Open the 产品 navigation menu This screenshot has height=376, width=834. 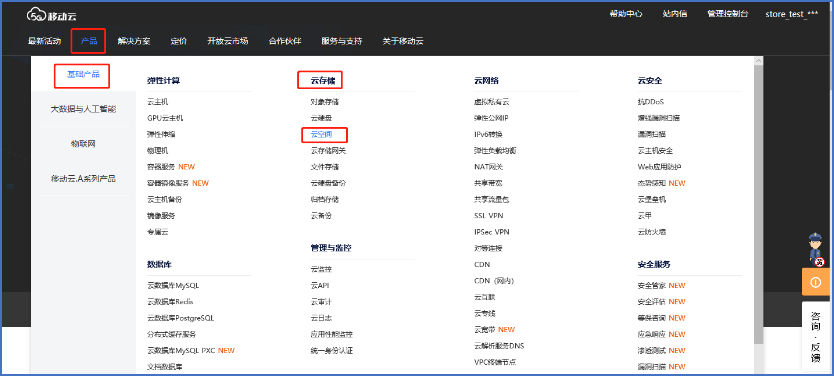(x=89, y=41)
